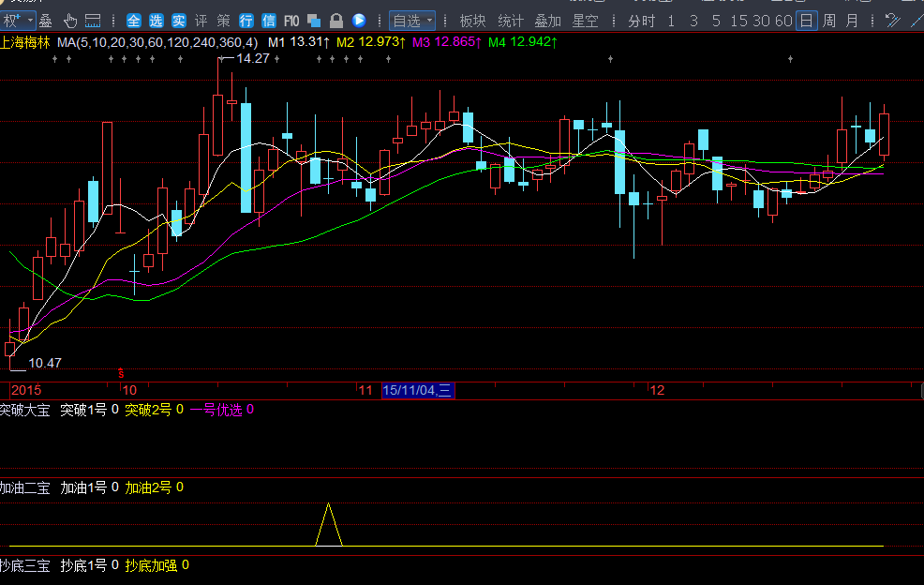Open the 板块 sector menu
Image resolution: width=924 pixels, height=585 pixels.
pyautogui.click(x=473, y=20)
